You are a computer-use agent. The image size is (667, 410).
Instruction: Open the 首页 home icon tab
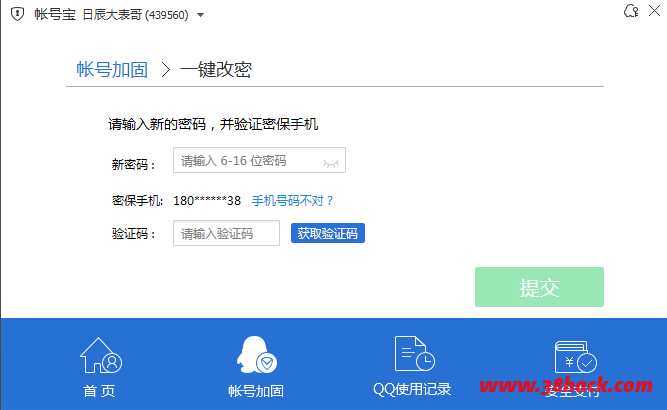pos(100,356)
